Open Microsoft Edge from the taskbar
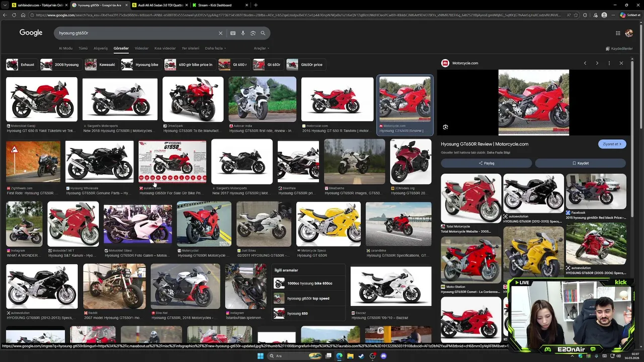 pos(339,356)
